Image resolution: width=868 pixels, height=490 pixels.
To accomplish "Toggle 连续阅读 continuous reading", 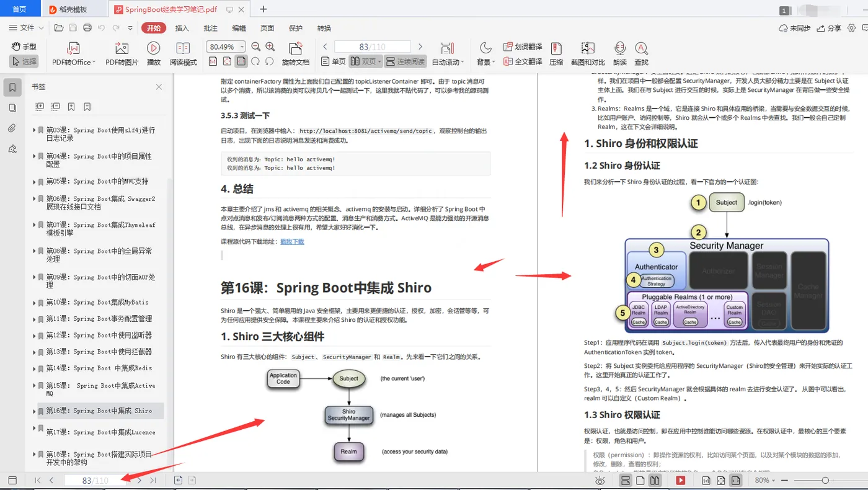I will (x=405, y=61).
